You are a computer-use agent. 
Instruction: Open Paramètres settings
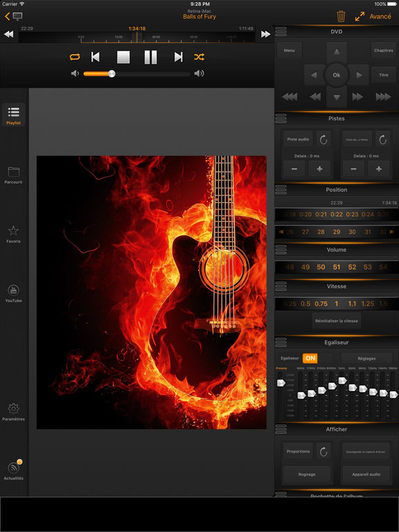tap(14, 412)
